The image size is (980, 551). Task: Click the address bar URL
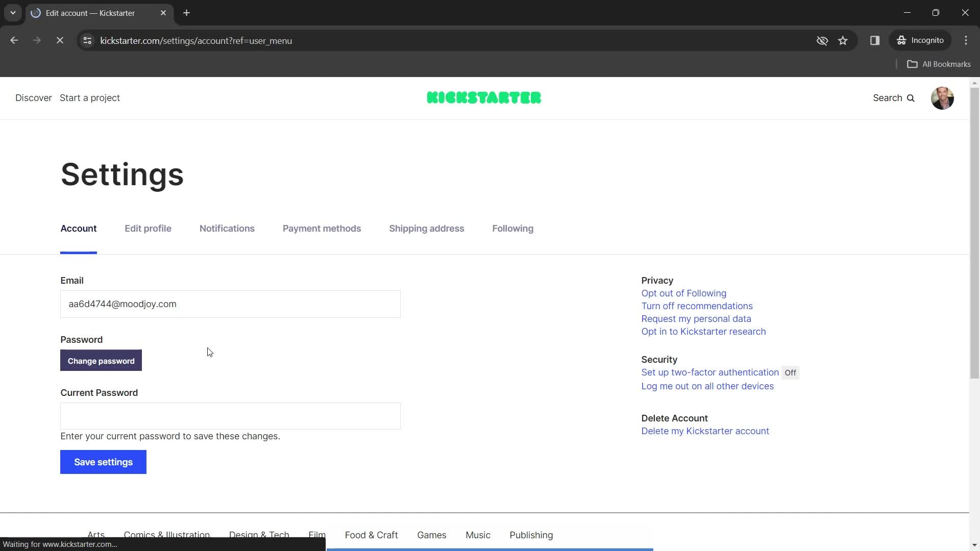point(196,41)
